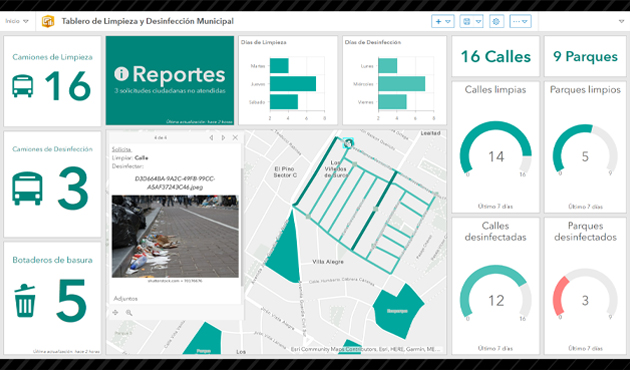Open the dashboard settings gear
Viewport: 630px width, 370px height.
[x=496, y=21]
